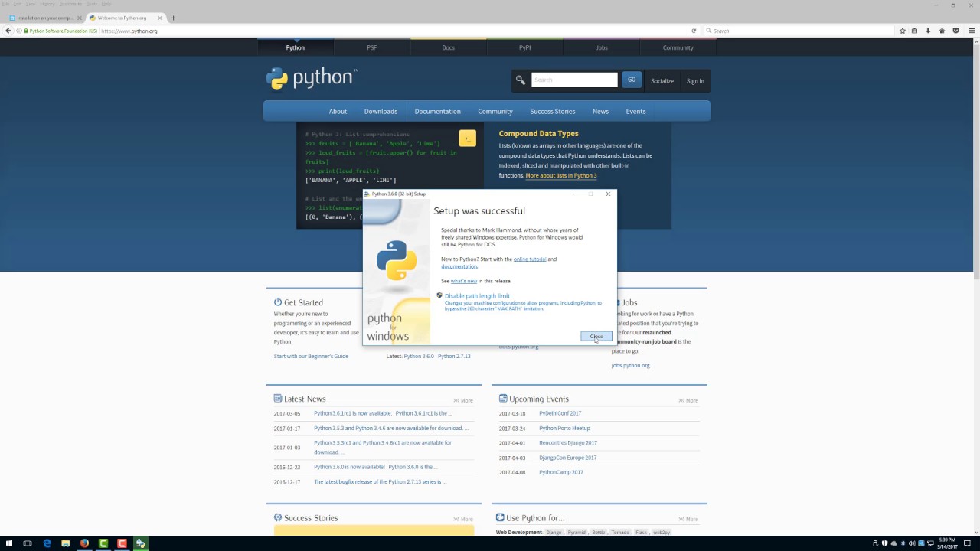
Task: Open 'More about lists in Python 3' link
Action: click(561, 175)
